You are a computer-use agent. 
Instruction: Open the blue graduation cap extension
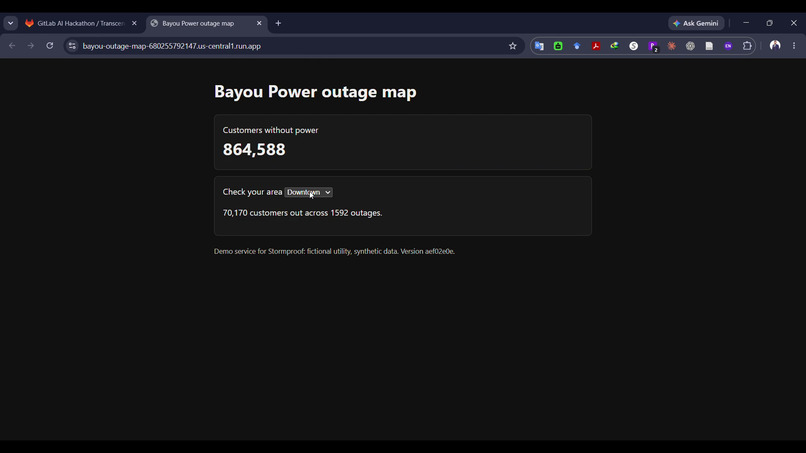577,46
